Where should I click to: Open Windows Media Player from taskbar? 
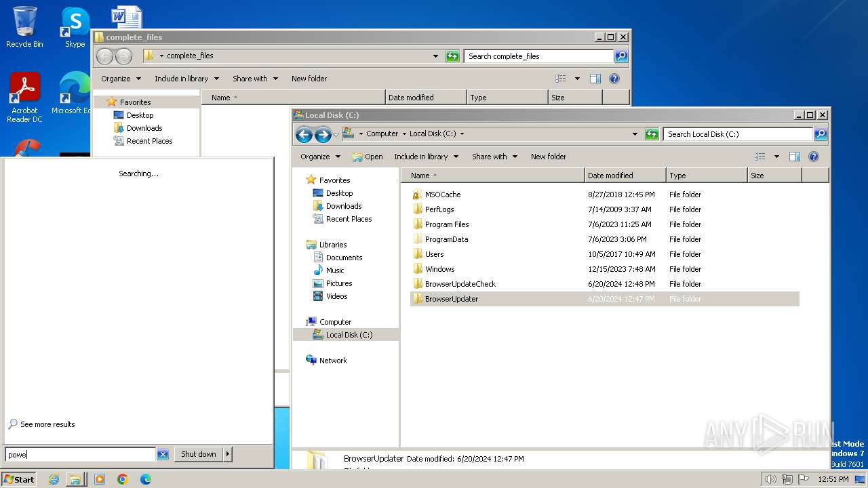pos(100,479)
